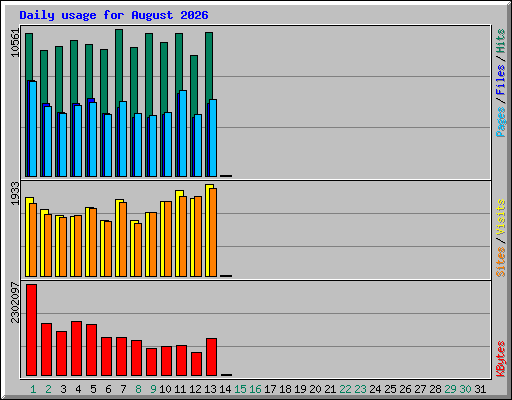Click day 22 on the x-axis

coord(345,389)
